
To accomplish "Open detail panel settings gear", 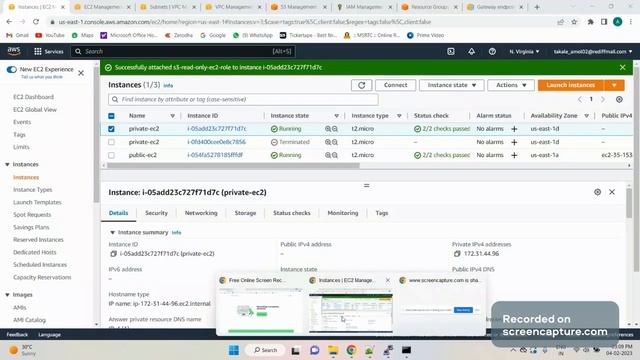I will click(x=597, y=192).
